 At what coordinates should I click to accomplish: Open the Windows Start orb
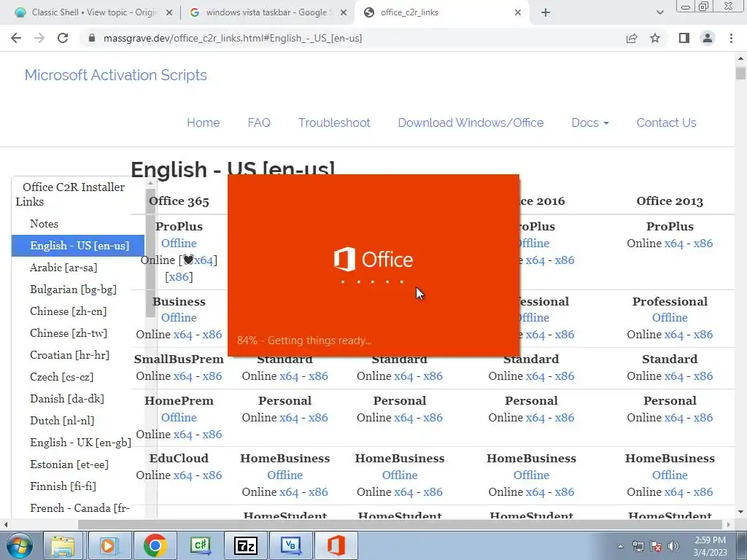(19, 545)
